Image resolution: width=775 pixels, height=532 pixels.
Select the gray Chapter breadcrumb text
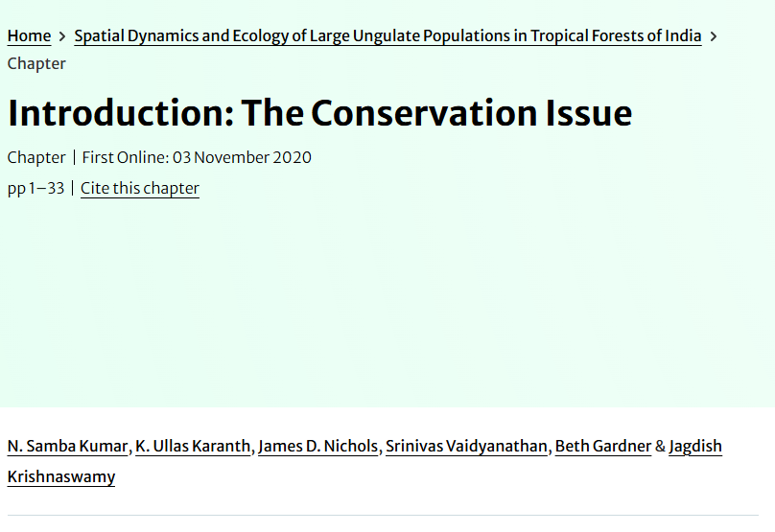(36, 63)
